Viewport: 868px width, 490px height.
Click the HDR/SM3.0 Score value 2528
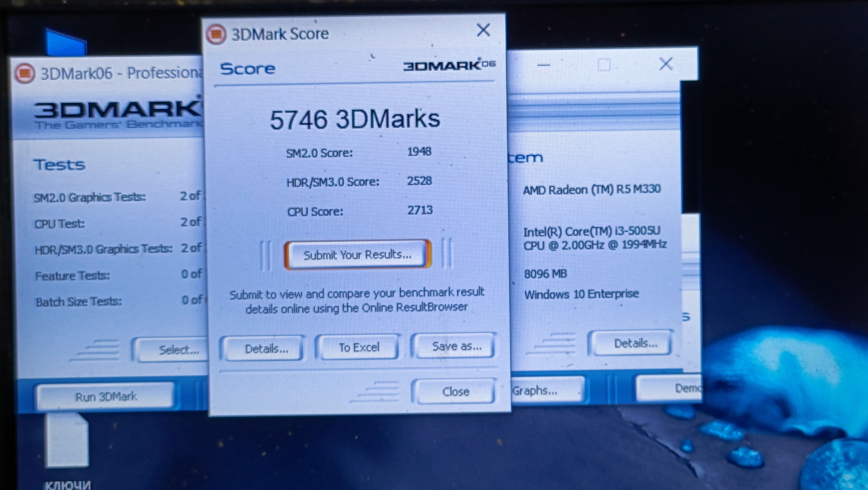(x=419, y=181)
